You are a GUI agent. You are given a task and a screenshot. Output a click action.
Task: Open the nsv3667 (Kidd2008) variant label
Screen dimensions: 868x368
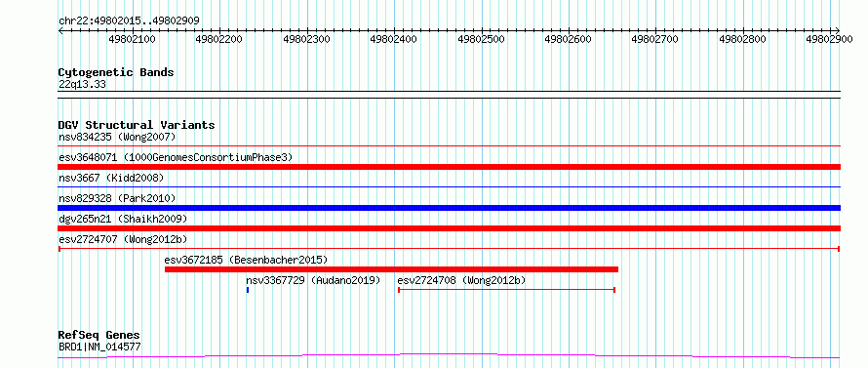pyautogui.click(x=111, y=178)
